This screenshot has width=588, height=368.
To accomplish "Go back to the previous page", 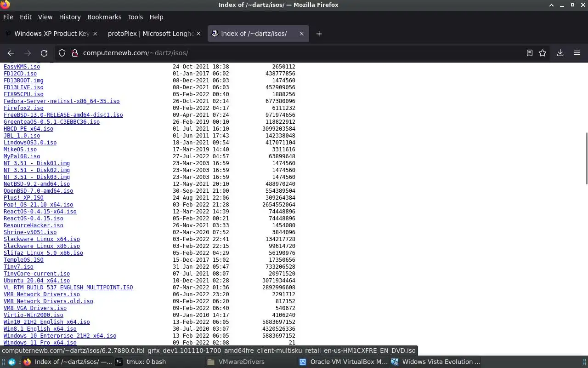I will [x=11, y=53].
